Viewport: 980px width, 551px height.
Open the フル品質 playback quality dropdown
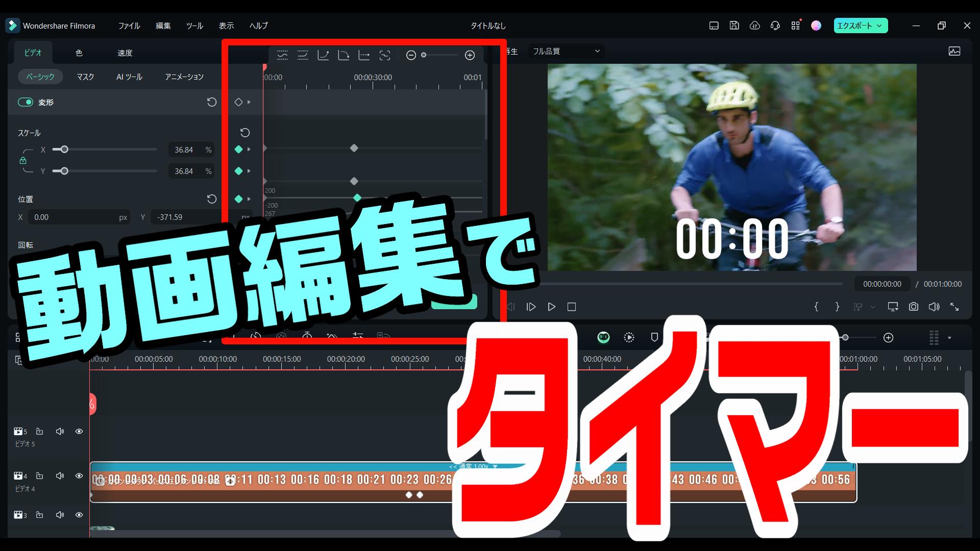click(566, 51)
